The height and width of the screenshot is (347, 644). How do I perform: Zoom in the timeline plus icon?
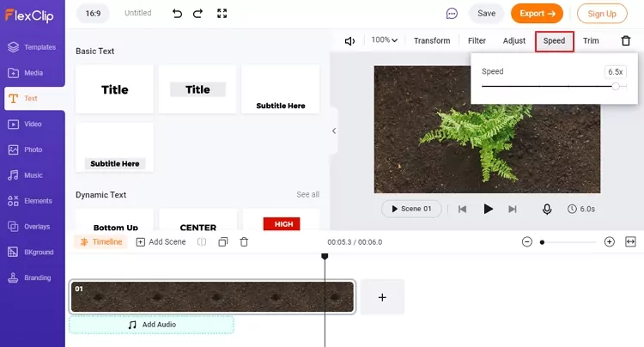coord(610,242)
